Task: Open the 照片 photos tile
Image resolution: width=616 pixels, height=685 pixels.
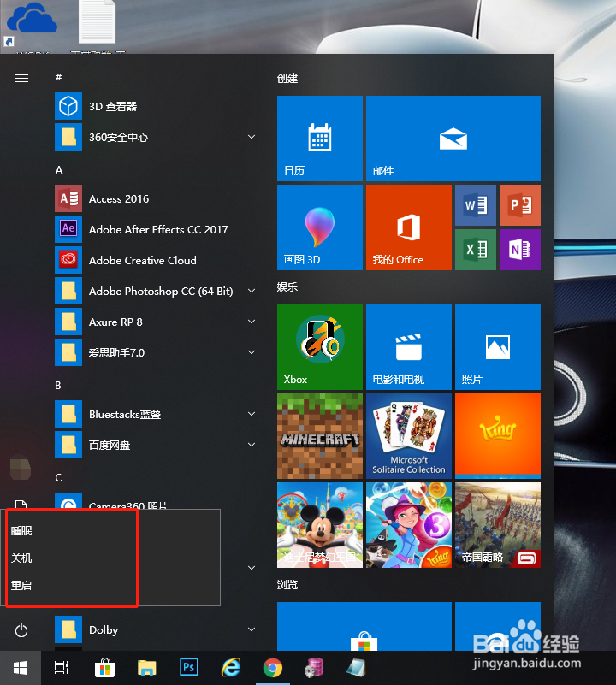Action: tap(498, 347)
